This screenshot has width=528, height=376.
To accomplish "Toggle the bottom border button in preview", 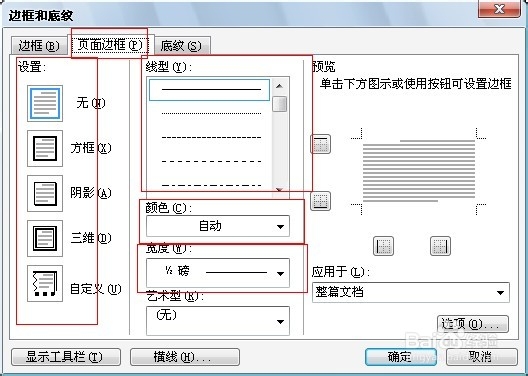I will coord(320,201).
